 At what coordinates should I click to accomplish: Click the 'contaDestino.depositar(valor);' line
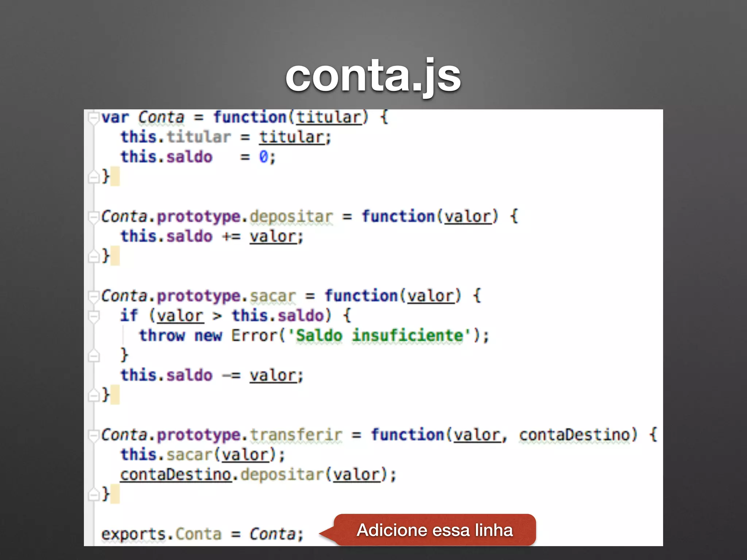click(258, 475)
